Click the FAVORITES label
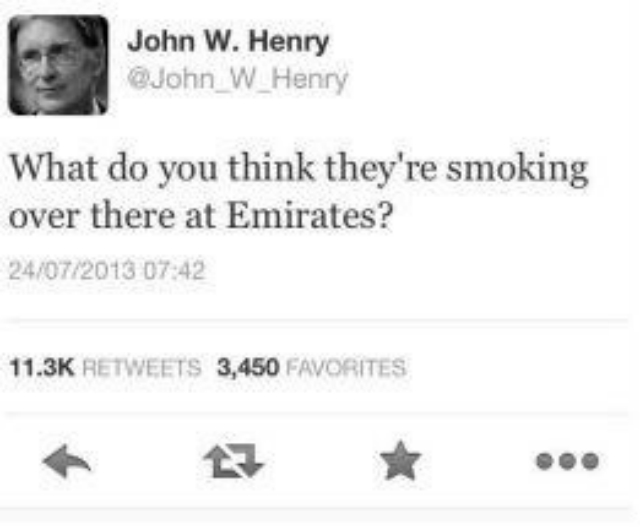This screenshot has width=640, height=527. 347,367
